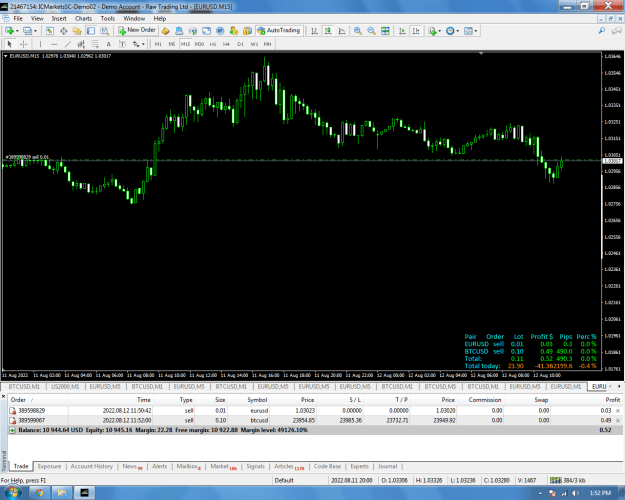Image resolution: width=625 pixels, height=500 pixels.
Task: Switch timeframe to H1
Action: (213, 44)
